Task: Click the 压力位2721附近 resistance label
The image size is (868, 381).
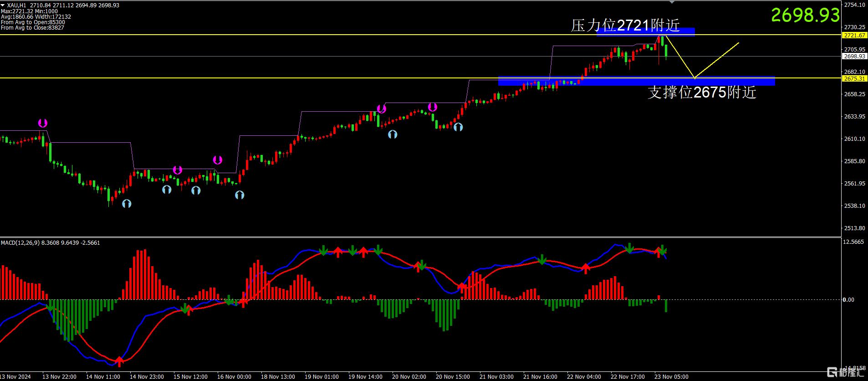Action: [x=625, y=26]
